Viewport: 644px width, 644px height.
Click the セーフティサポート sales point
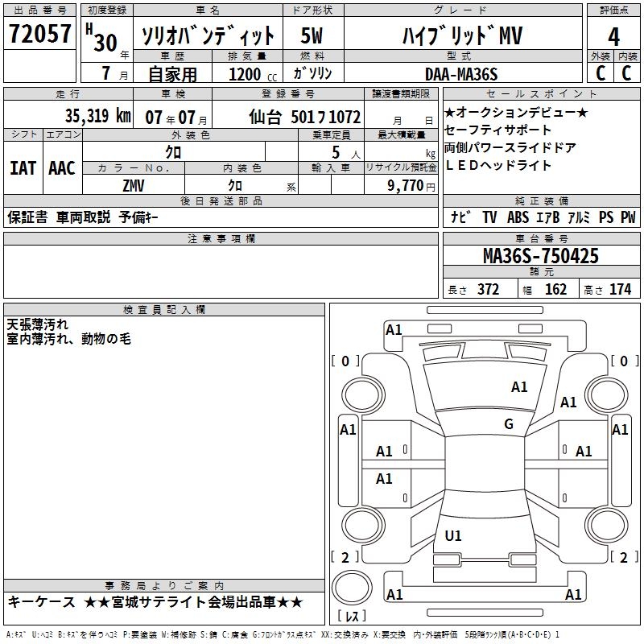[497, 130]
